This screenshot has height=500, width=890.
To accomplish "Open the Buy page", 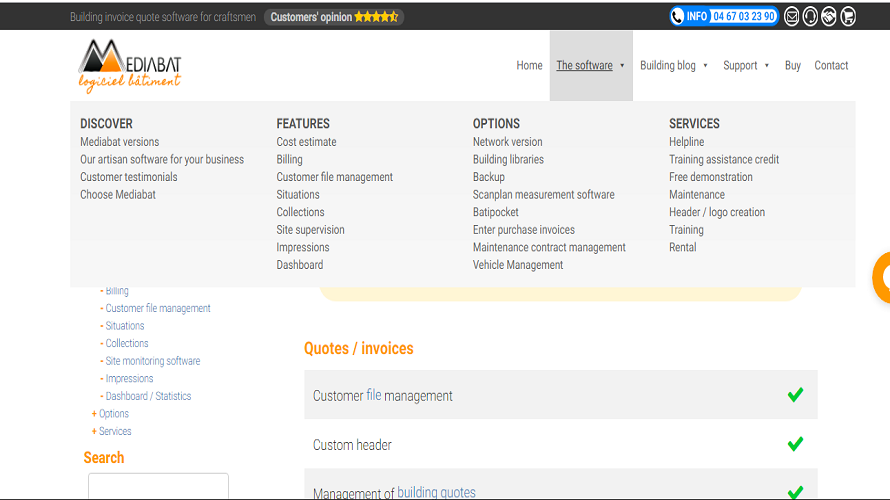I will click(792, 65).
